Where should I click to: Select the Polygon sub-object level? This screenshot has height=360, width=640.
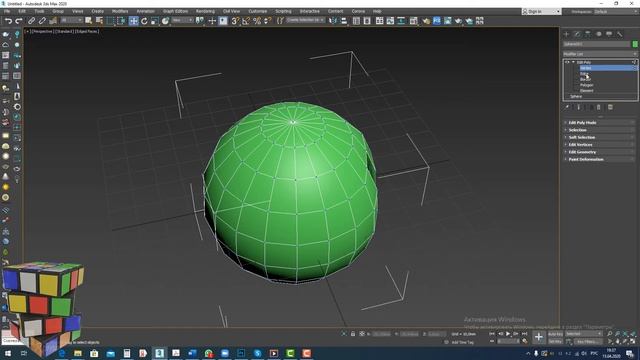(587, 85)
